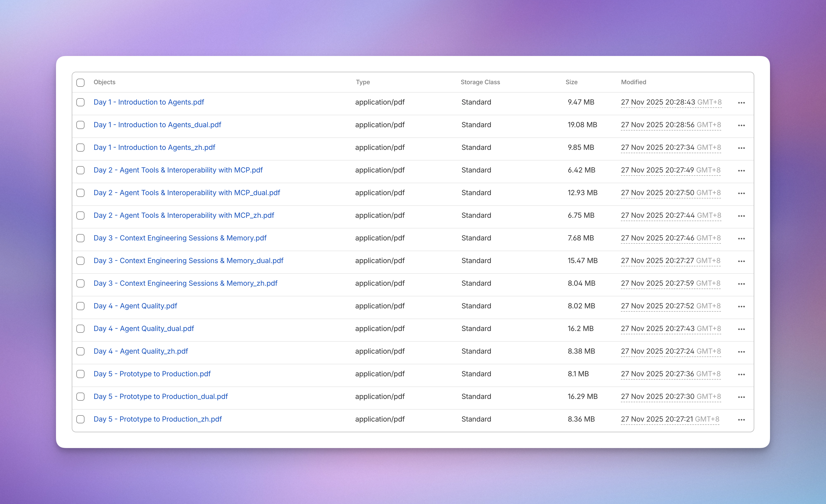
Task: Tick checkbox for Day 5 - Prototype to Production.pdf
Action: (80, 374)
